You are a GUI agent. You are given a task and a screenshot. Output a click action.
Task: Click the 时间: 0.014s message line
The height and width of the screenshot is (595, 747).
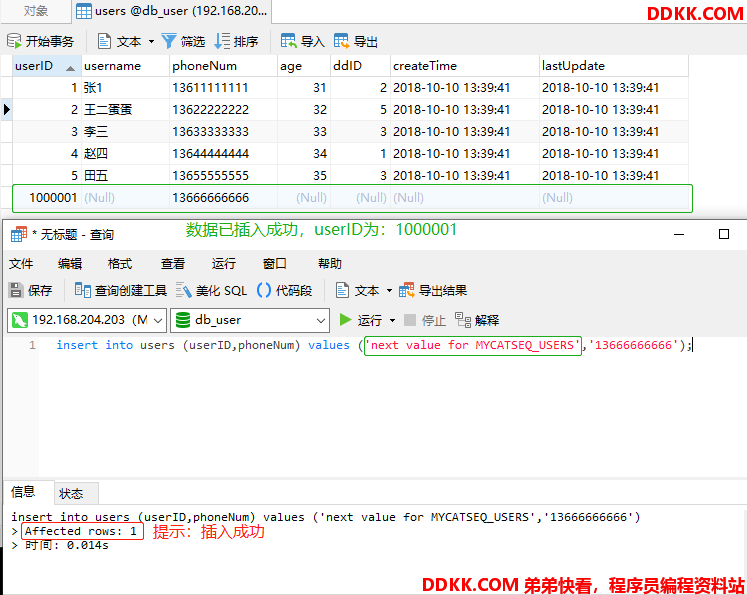coord(67,545)
